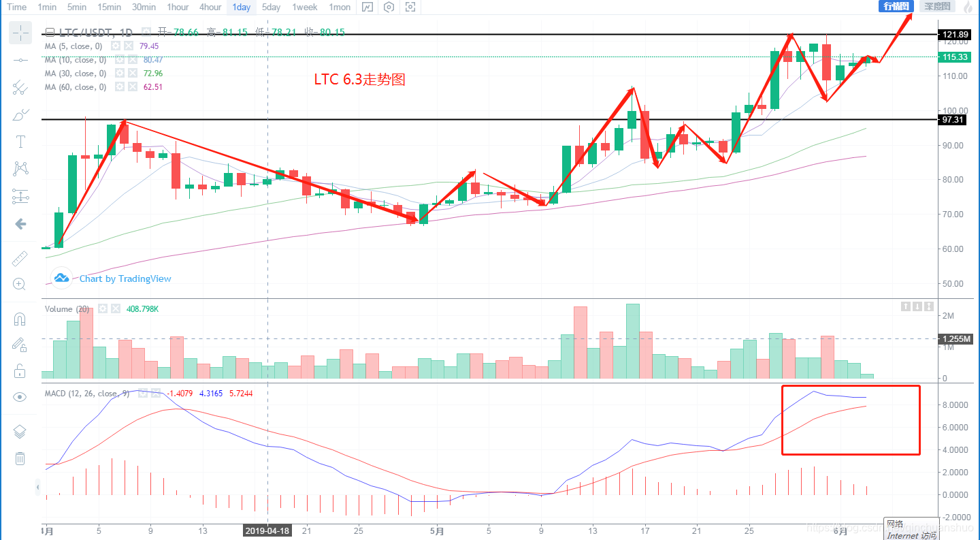Open the object tree layers icon
The image size is (980, 540).
click(x=20, y=432)
